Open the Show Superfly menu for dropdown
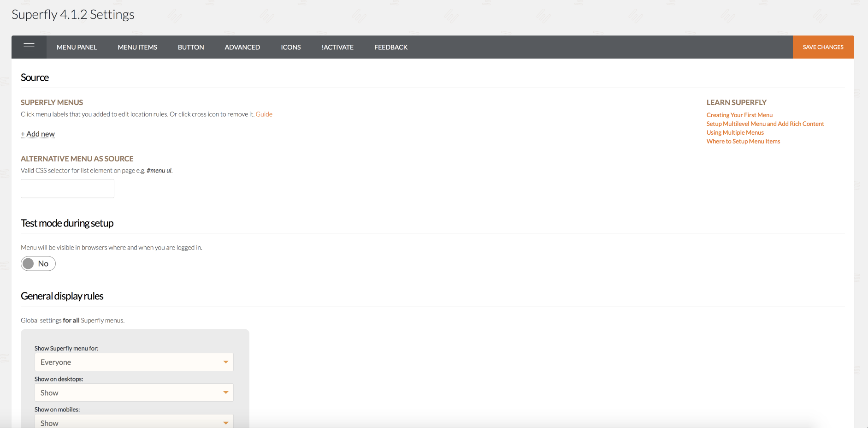The image size is (868, 428). [134, 362]
